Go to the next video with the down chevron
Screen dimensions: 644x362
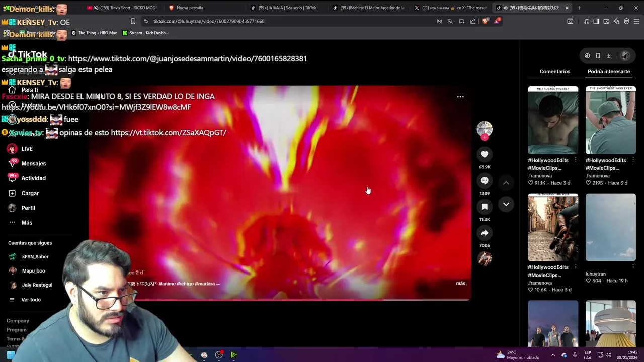pos(506,204)
